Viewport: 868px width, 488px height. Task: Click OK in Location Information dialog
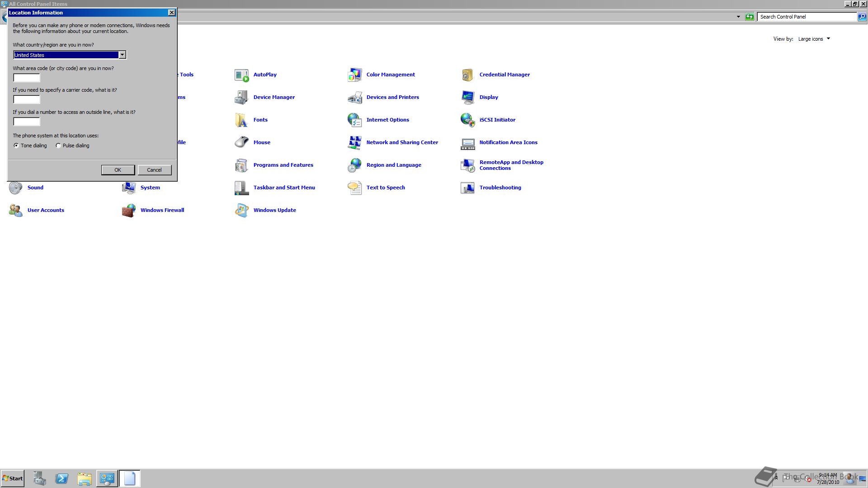point(118,170)
